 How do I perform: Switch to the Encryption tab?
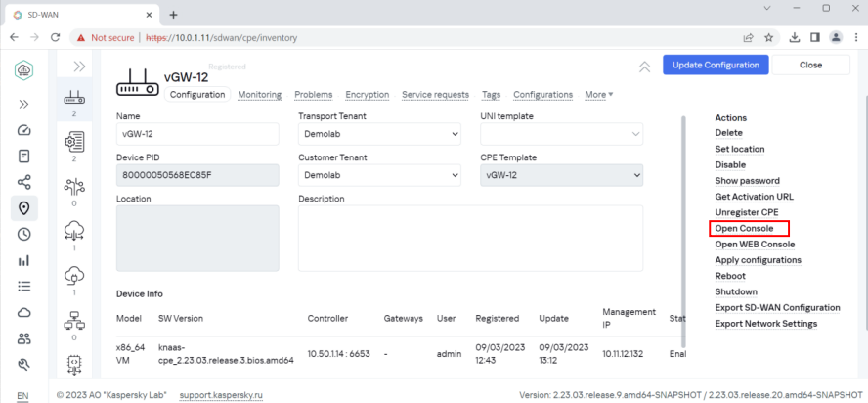coord(367,95)
